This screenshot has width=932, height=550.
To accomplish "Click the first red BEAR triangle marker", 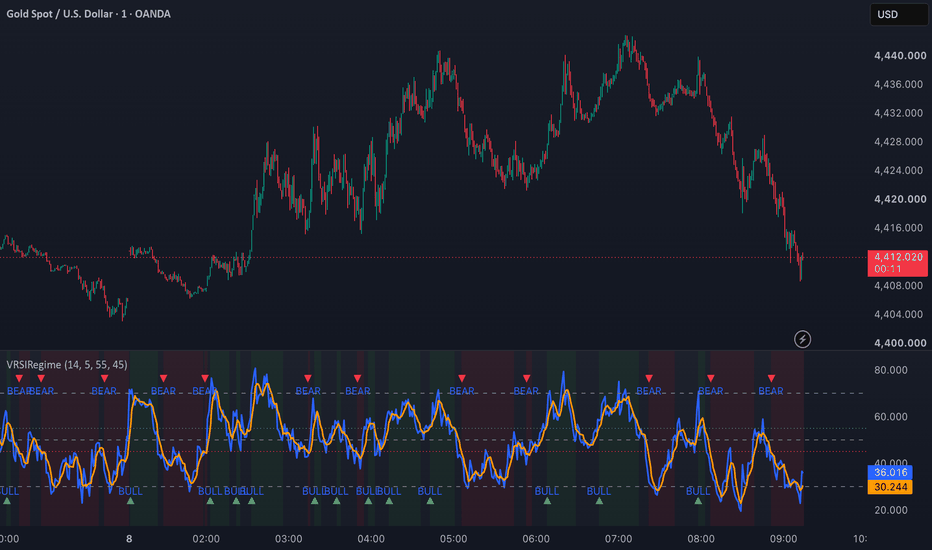I will pyautogui.click(x=19, y=379).
